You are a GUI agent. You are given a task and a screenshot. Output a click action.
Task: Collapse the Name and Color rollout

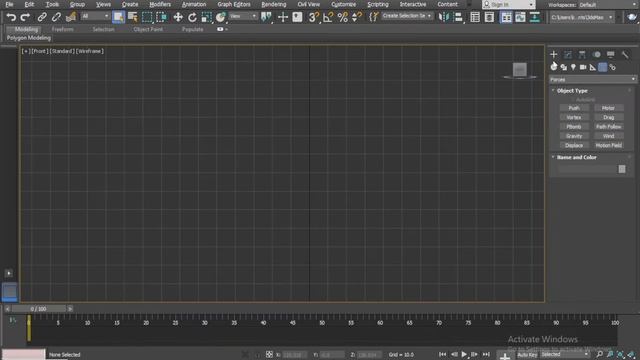point(576,157)
